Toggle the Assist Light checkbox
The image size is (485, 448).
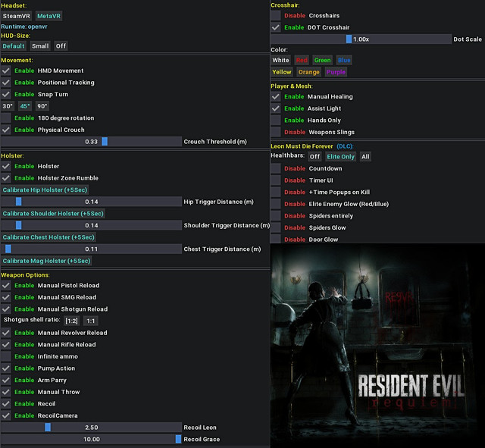pyautogui.click(x=276, y=108)
